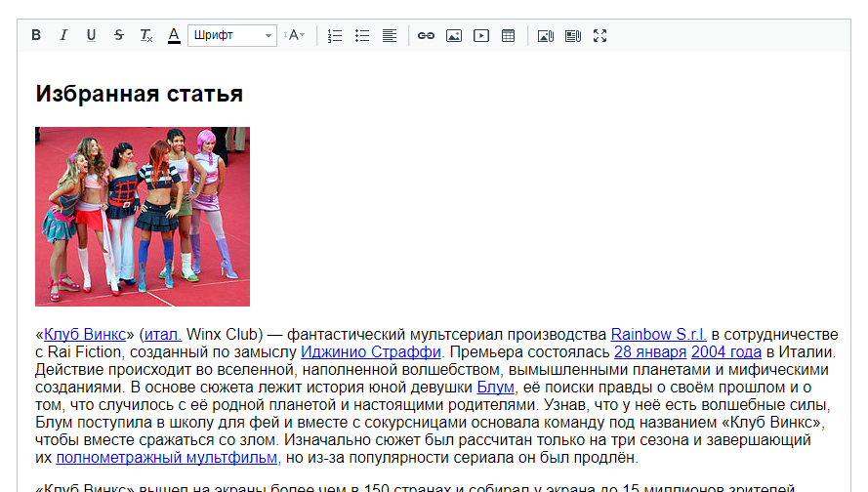The height and width of the screenshot is (492, 868).
Task: Switch editor to fullscreen mode
Action: tap(600, 36)
